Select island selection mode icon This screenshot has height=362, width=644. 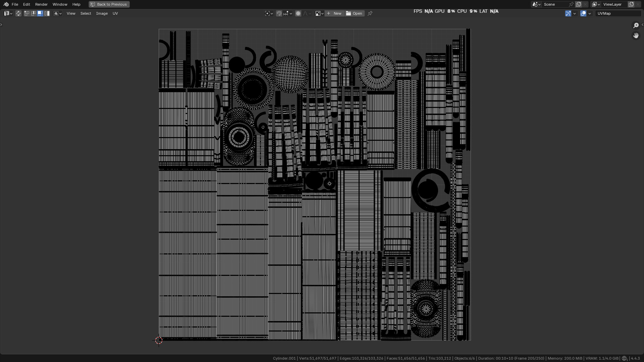pyautogui.click(x=47, y=13)
